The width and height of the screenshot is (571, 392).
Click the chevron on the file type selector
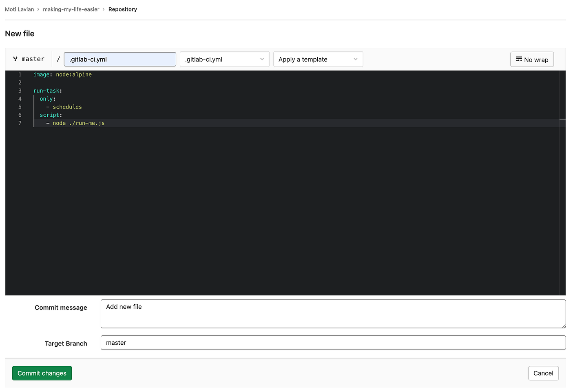pyautogui.click(x=262, y=59)
